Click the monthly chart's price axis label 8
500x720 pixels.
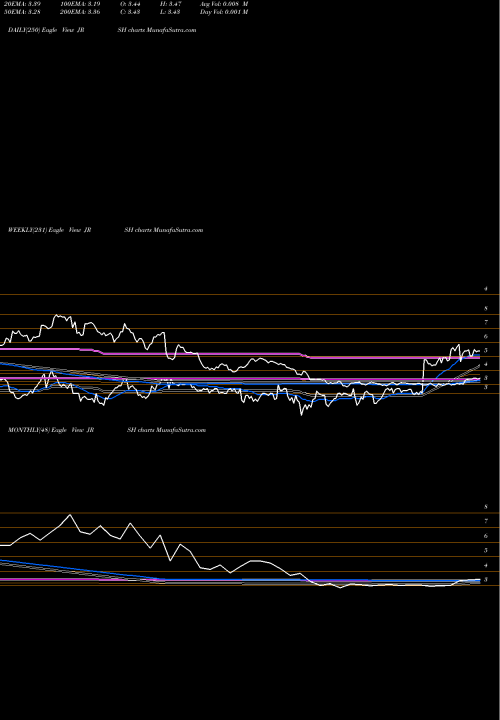486,507
